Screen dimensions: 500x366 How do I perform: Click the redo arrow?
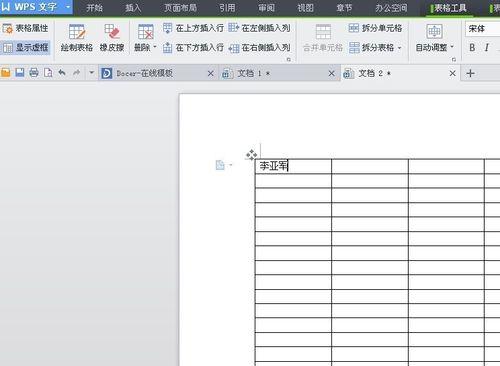[x=76, y=72]
